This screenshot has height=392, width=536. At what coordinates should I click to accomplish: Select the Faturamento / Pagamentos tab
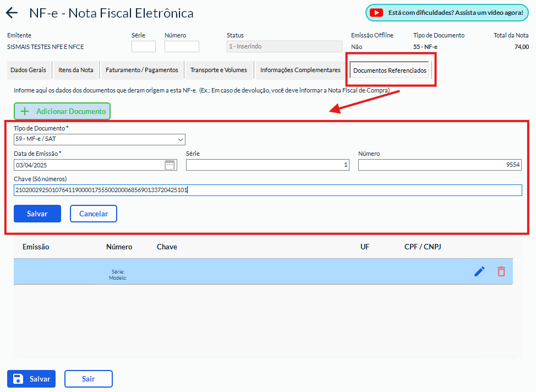142,70
